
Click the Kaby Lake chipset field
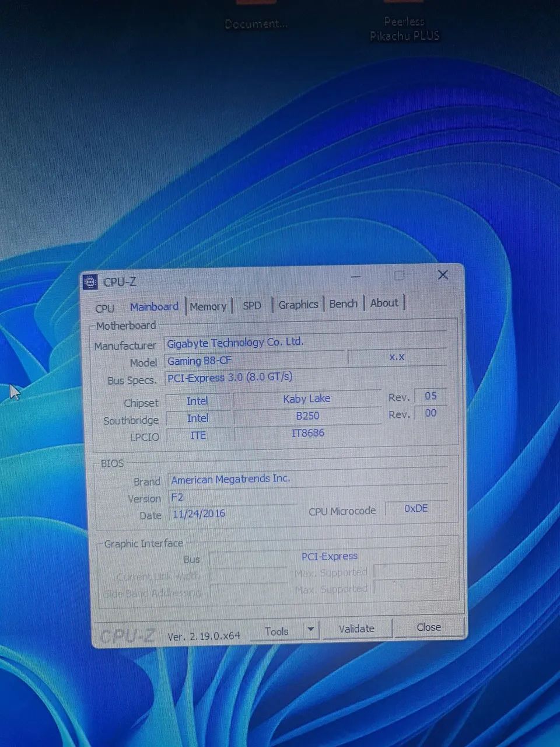coord(307,399)
